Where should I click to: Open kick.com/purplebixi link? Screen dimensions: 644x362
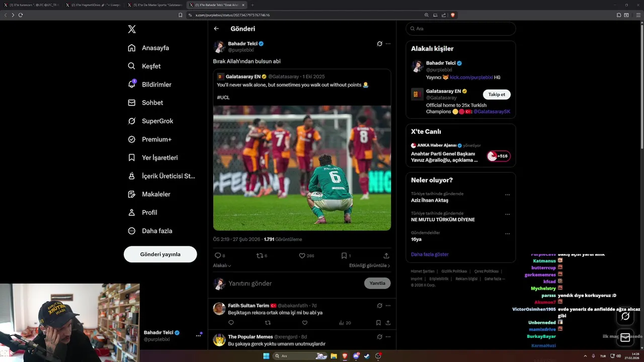point(471,77)
